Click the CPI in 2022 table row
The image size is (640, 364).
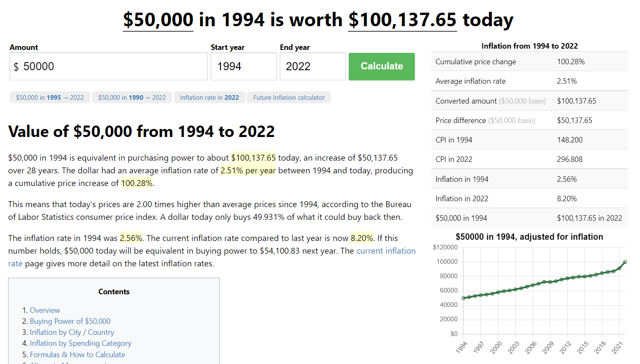529,159
